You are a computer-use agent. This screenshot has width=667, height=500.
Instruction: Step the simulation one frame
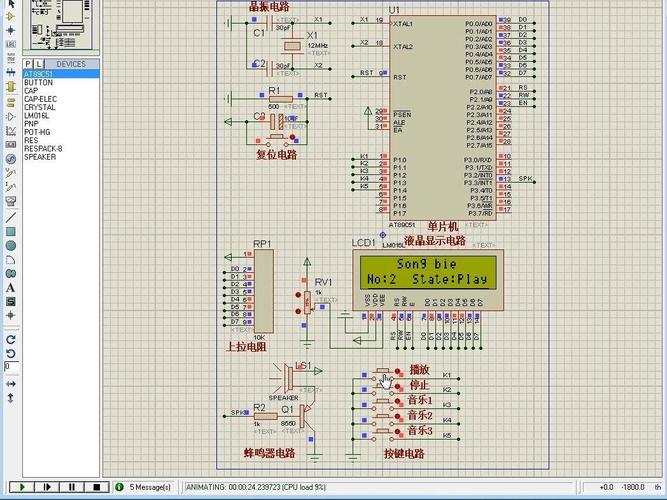click(45, 487)
